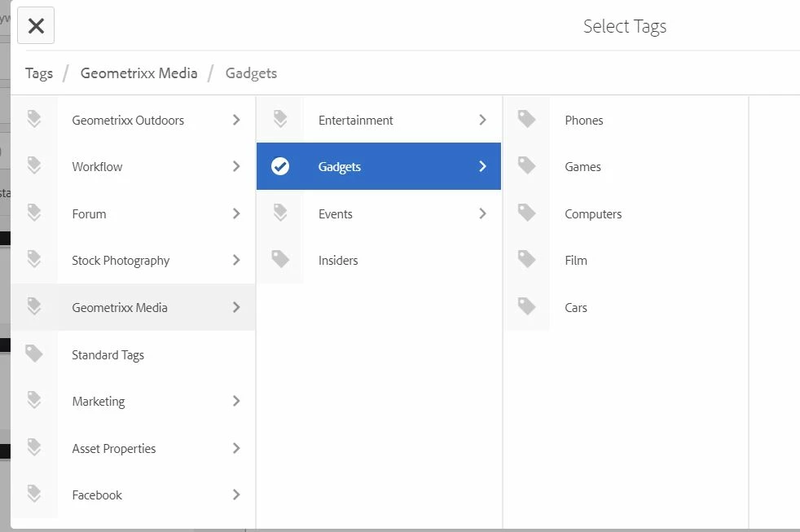Screen dimensions: 800x532
Task: Select Geometrixx Media row label
Action: (x=120, y=308)
